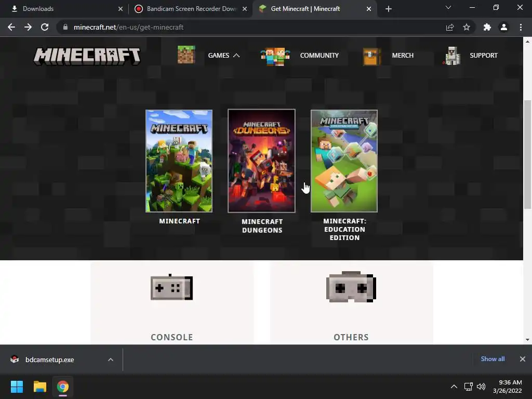Choose the CONSOLE platform label

(x=171, y=337)
